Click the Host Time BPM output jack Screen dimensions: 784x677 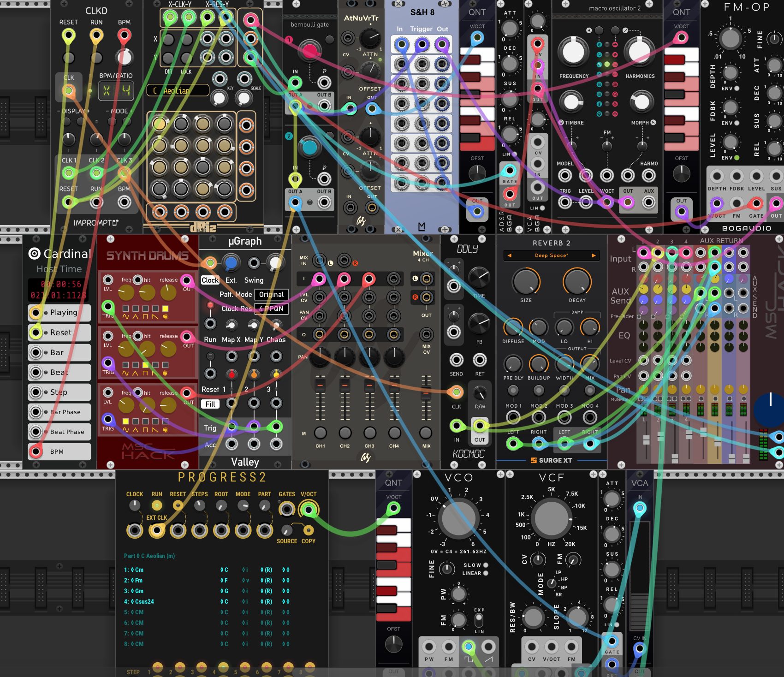coord(36,451)
